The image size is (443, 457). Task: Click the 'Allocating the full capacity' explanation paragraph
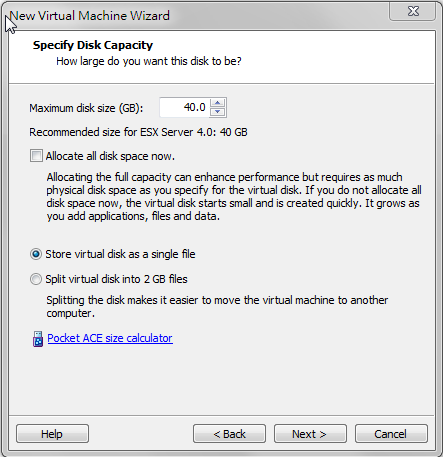point(234,196)
